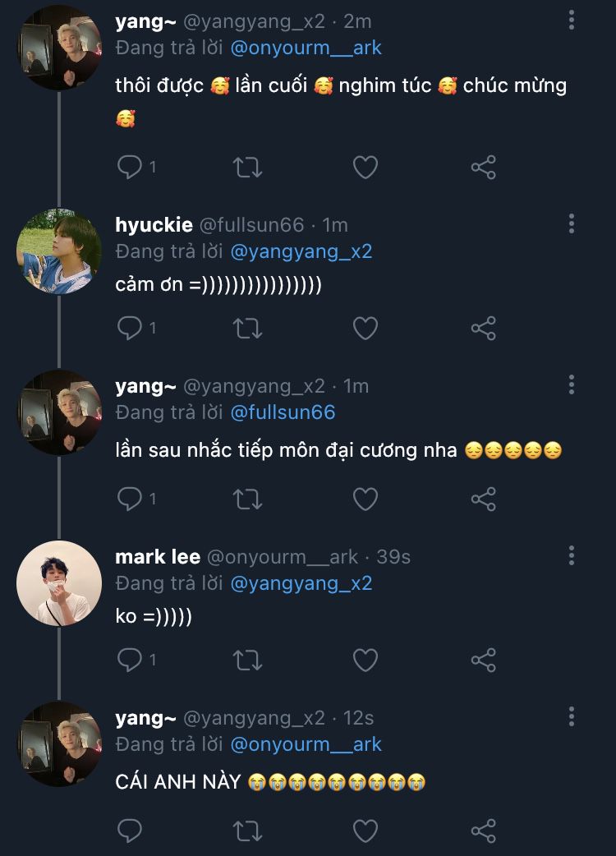Retweet mark lee's 'ko =)))))' tweet

pos(247,659)
